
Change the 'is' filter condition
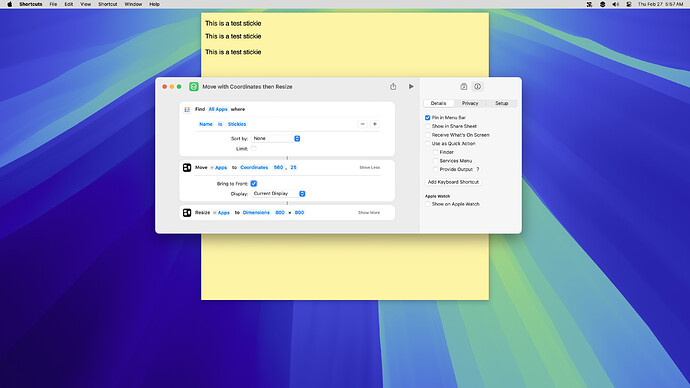click(220, 124)
